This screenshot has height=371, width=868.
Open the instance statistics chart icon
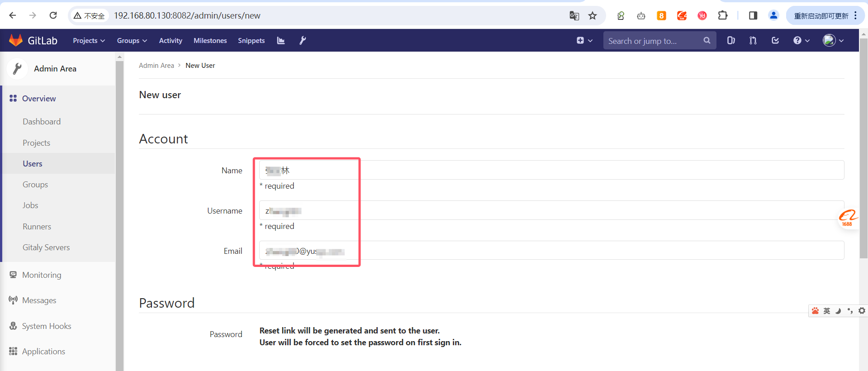pyautogui.click(x=281, y=41)
